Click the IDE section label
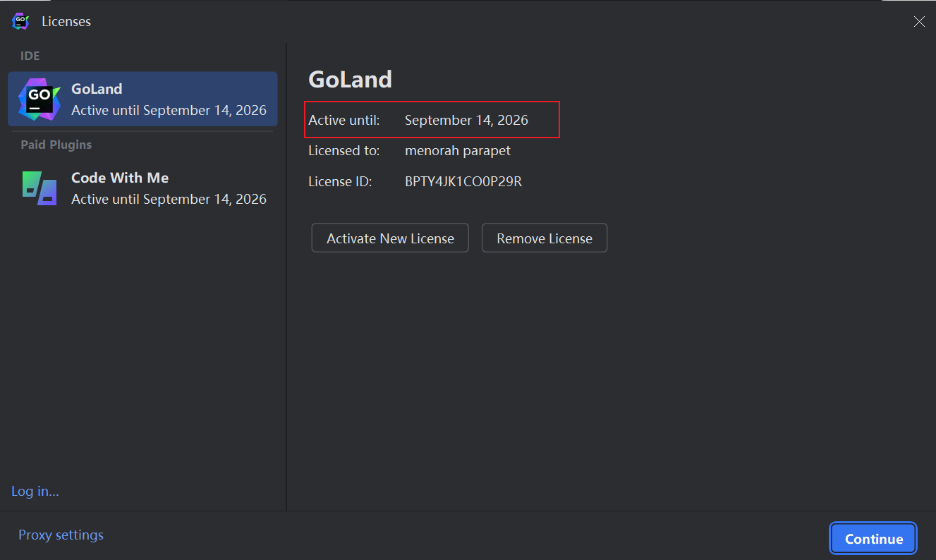Image resolution: width=936 pixels, height=560 pixels. click(30, 56)
